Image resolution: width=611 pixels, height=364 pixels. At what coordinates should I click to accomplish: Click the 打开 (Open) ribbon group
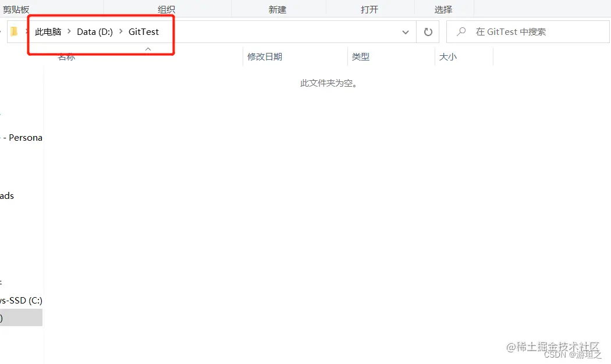click(x=371, y=8)
